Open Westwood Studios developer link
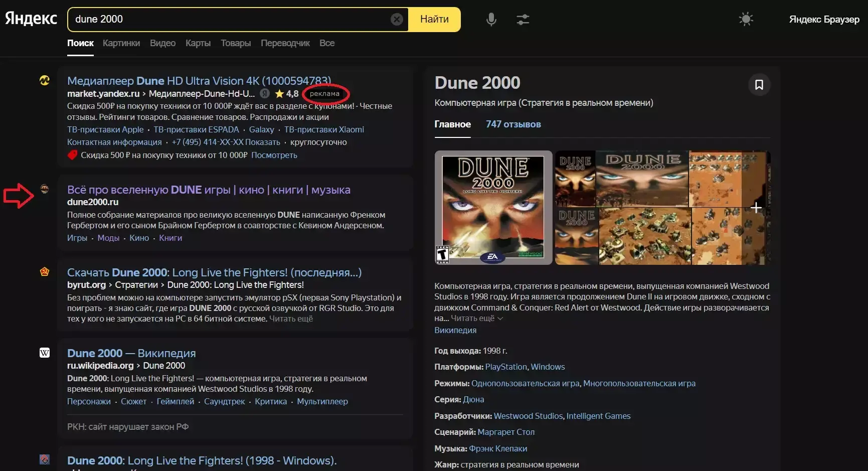868x471 pixels. pos(528,416)
